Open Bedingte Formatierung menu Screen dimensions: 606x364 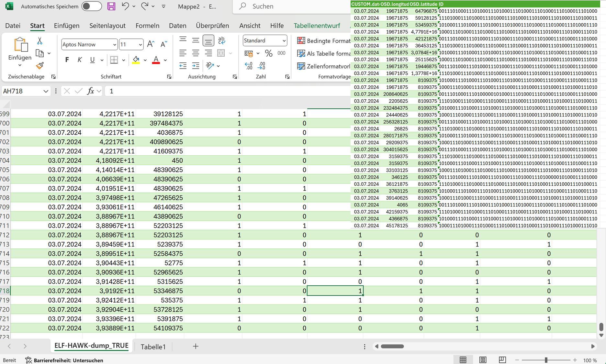coord(324,41)
